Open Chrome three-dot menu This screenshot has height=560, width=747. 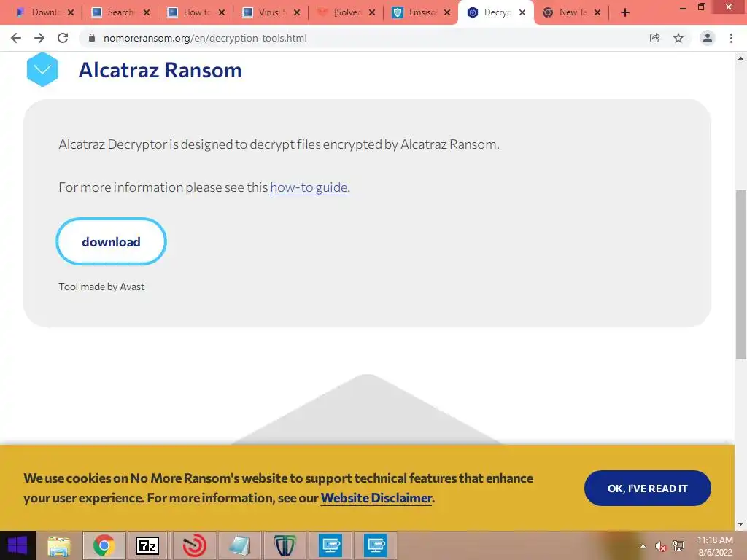point(731,38)
